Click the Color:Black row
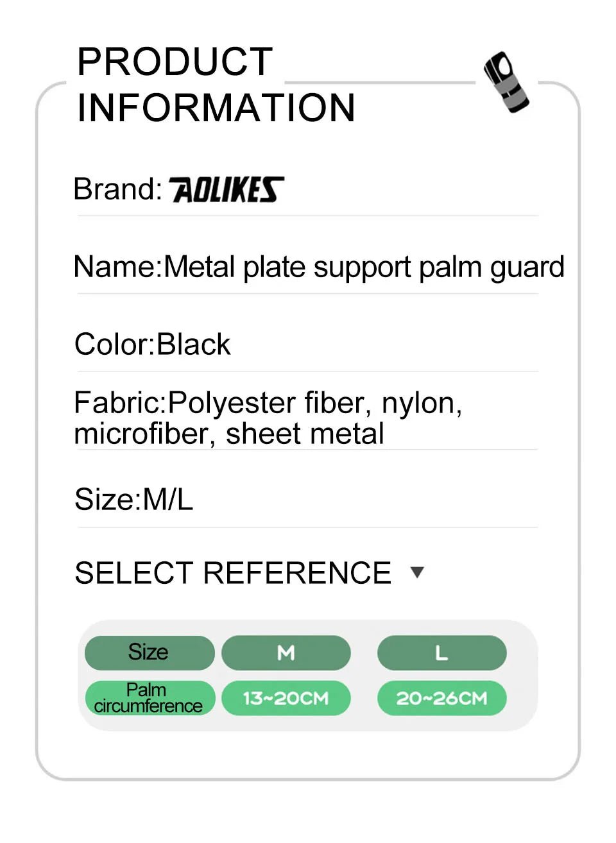This screenshot has height=843, width=616. [x=153, y=345]
